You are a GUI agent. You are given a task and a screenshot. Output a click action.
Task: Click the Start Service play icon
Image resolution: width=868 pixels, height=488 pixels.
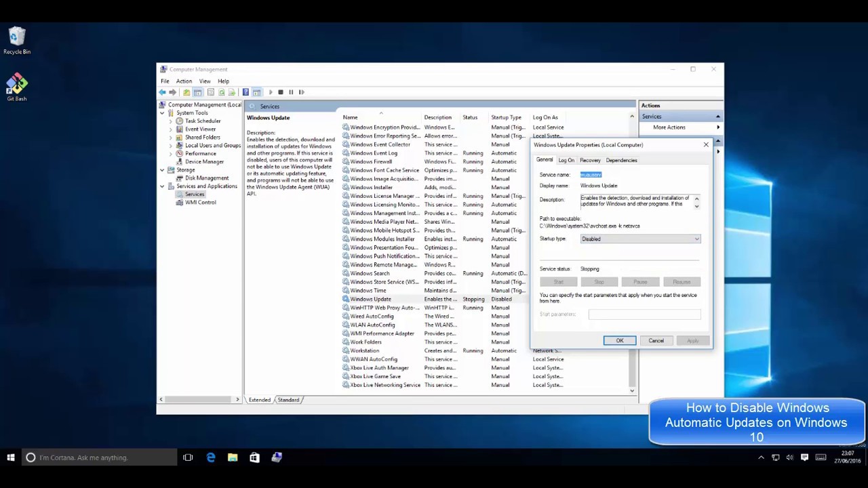coord(270,92)
